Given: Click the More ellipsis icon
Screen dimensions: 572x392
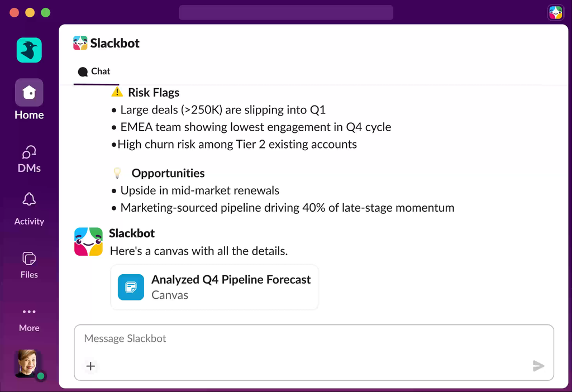Looking at the screenshot, I should [x=29, y=312].
